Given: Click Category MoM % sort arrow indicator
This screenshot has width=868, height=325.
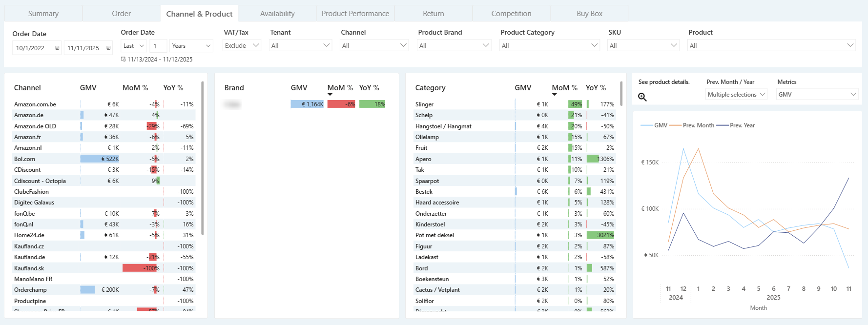Looking at the screenshot, I should 555,95.
